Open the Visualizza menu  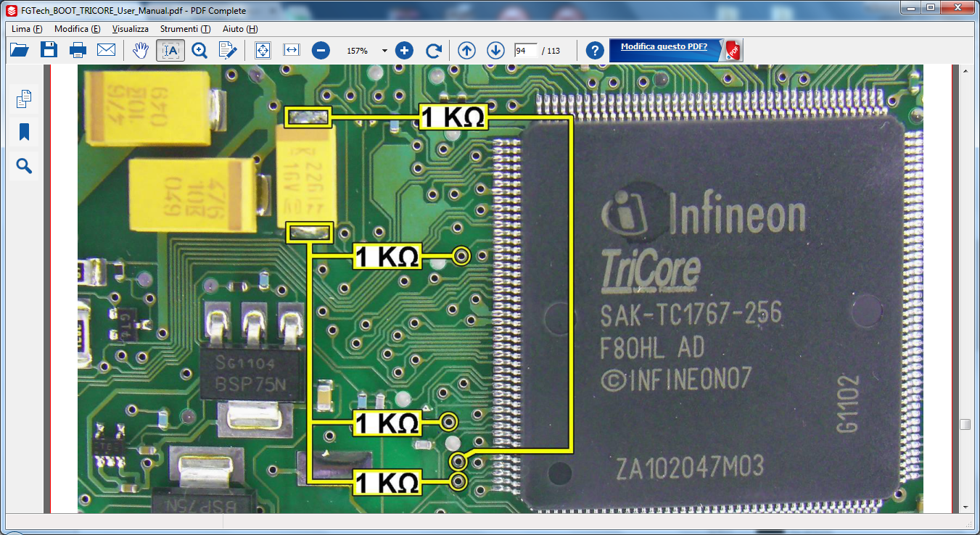(x=131, y=29)
